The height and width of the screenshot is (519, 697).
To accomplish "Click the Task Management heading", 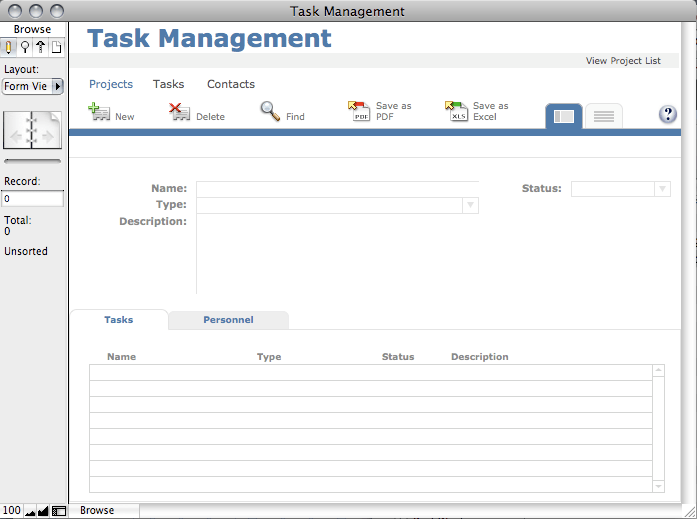I will point(209,38).
